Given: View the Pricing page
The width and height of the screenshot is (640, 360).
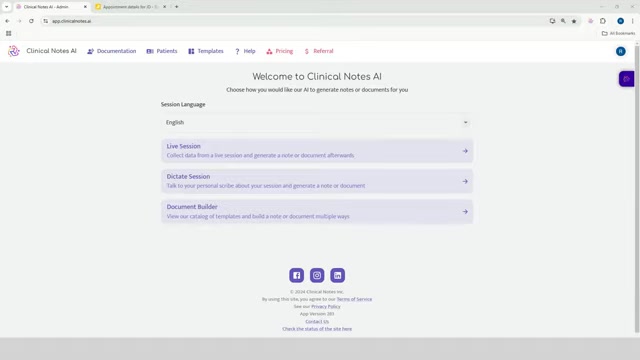Looking at the screenshot, I should coord(280,51).
